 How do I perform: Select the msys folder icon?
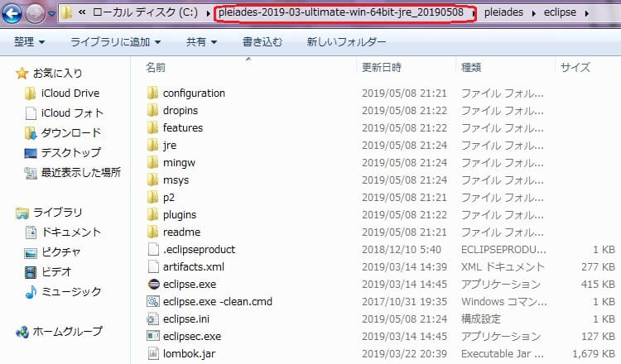pos(153,180)
